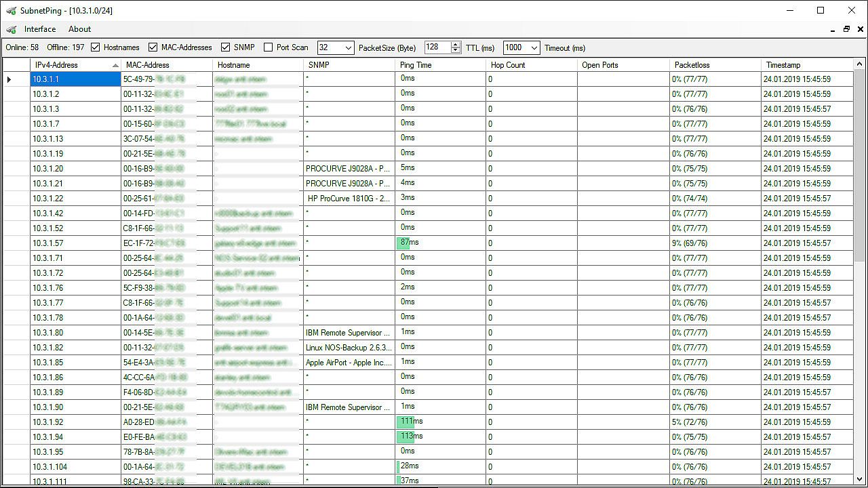Click the 'Online: 58' status text
Viewport: 868px width, 488px height.
22,47
